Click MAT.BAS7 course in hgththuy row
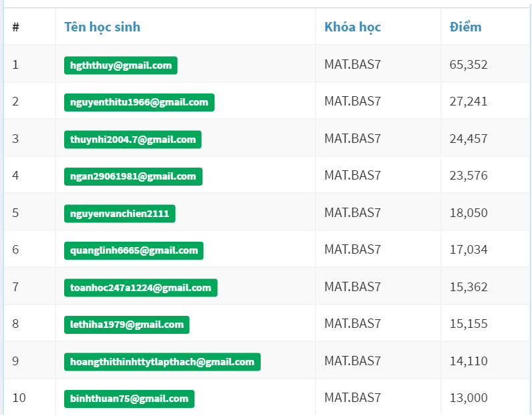This screenshot has width=532, height=416. (352, 64)
